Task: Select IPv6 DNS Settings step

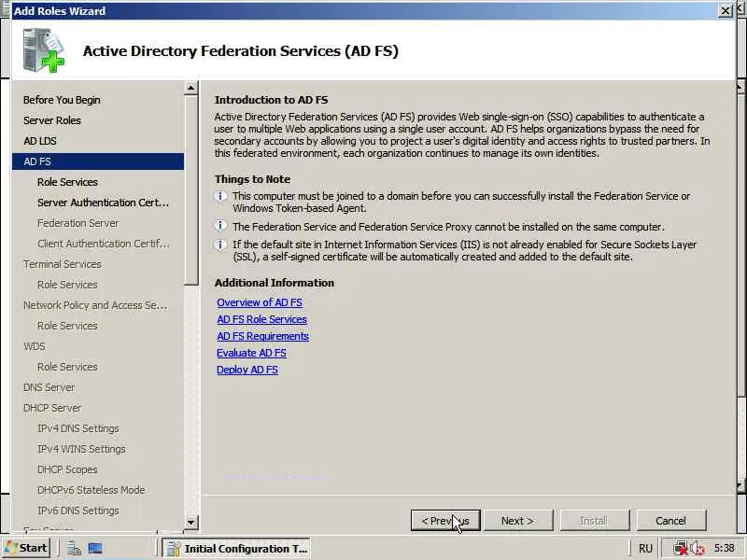Action: click(x=78, y=510)
